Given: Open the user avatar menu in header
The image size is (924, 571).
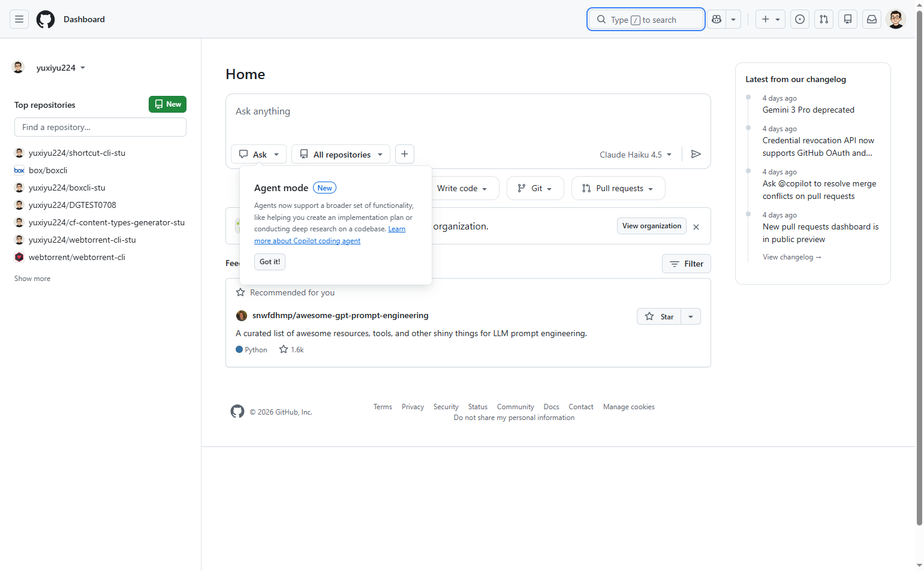Looking at the screenshot, I should (896, 19).
